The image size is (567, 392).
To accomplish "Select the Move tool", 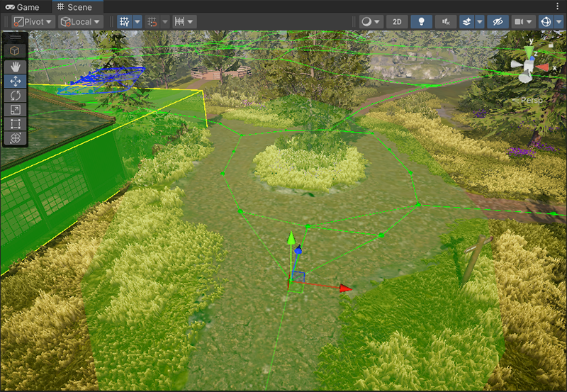I will [x=16, y=81].
